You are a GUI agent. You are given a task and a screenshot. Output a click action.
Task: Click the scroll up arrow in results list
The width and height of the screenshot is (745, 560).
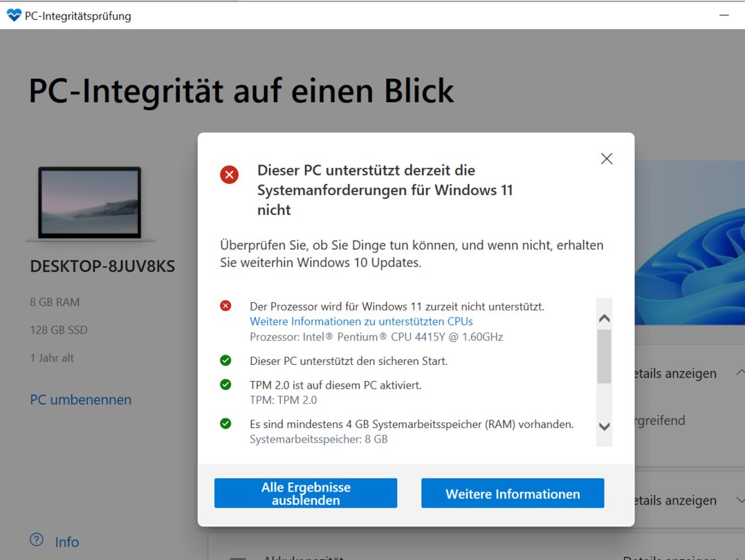(x=604, y=318)
